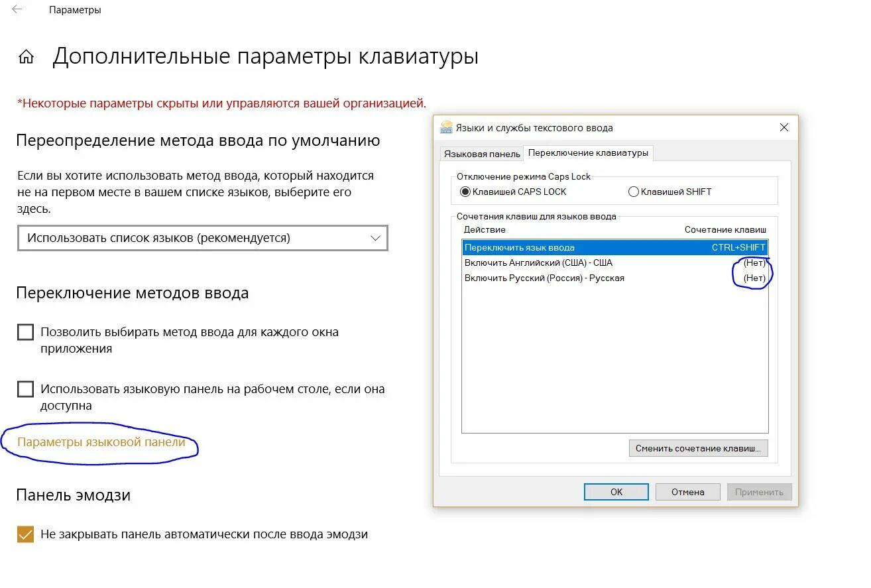
Task: Click the Переключение методов ввода heading
Action: [x=133, y=293]
